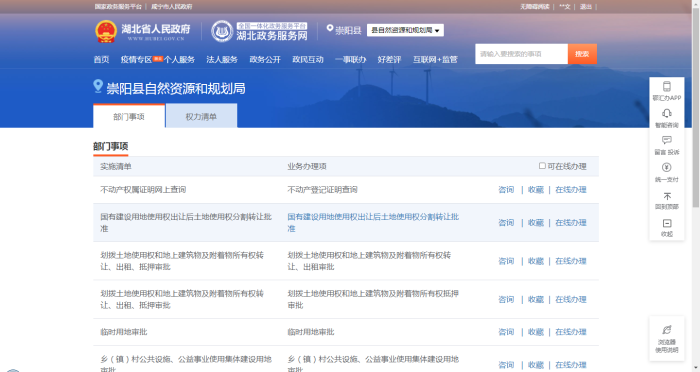Click 收藏 for 不动产登记证明查询 row
This screenshot has width=700, height=372.
click(x=536, y=189)
